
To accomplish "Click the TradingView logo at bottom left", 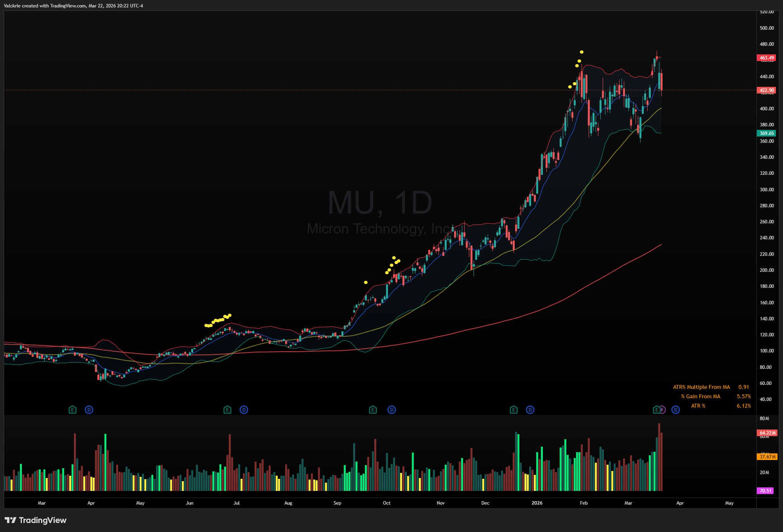I will (x=36, y=520).
